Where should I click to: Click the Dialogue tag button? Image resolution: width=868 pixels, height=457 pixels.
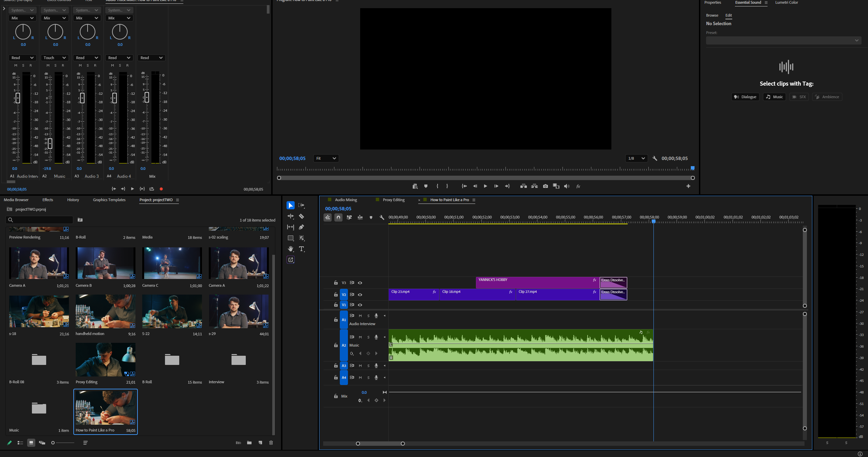745,97
